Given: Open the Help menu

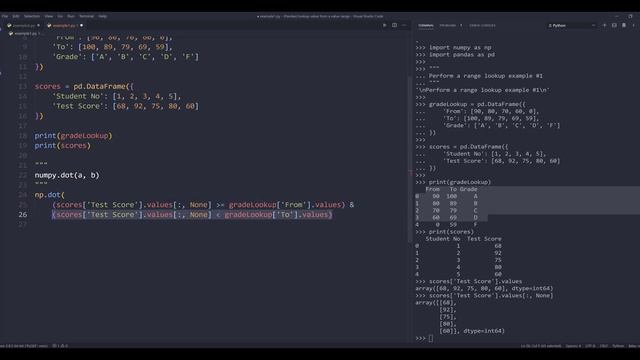Looking at the screenshot, I should (102, 16).
